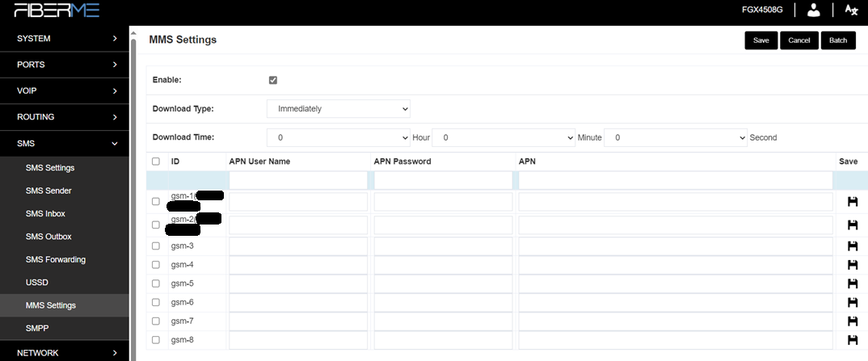Screen dimensions: 868x361
Task: Open the Download Type dropdown
Action: point(339,109)
